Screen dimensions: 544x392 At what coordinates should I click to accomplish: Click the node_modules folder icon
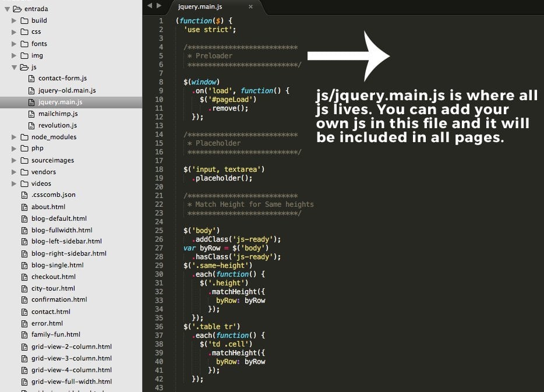tap(24, 137)
